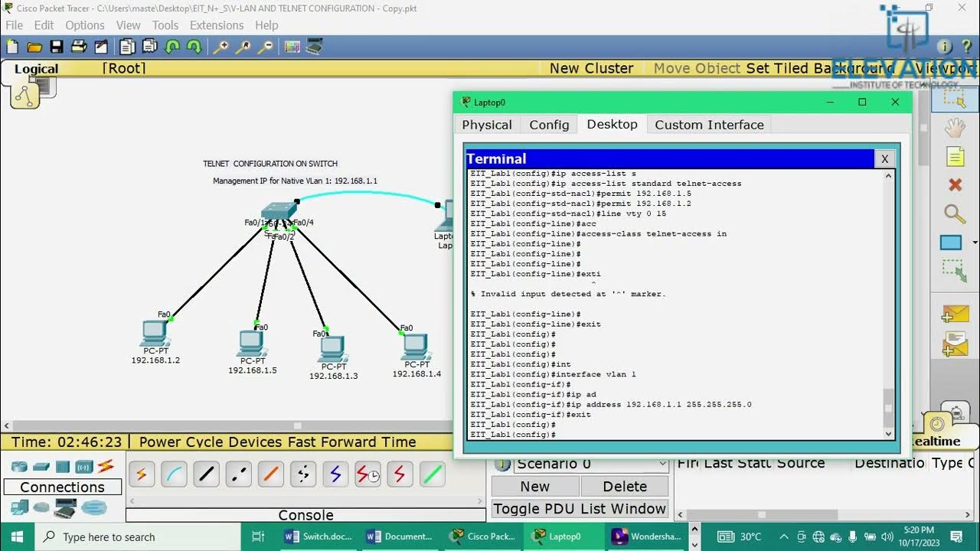Open Custom Interface tab in Laptop0

pyautogui.click(x=709, y=125)
